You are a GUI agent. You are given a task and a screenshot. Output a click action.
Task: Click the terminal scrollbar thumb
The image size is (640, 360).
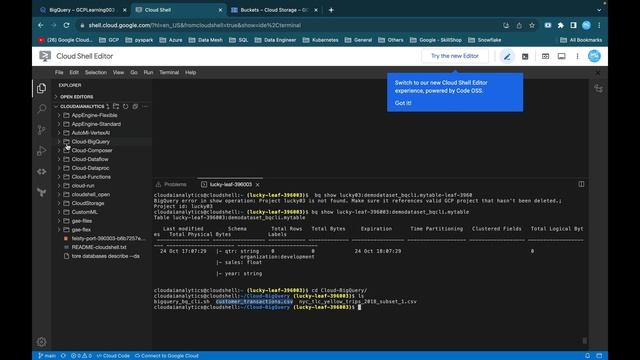pyautogui.click(x=584, y=340)
